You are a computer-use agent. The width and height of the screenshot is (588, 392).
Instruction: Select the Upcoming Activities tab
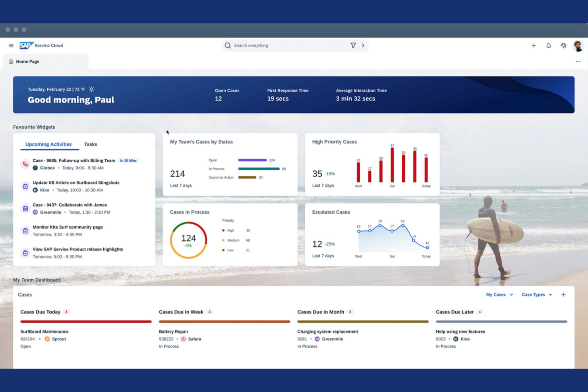point(48,144)
